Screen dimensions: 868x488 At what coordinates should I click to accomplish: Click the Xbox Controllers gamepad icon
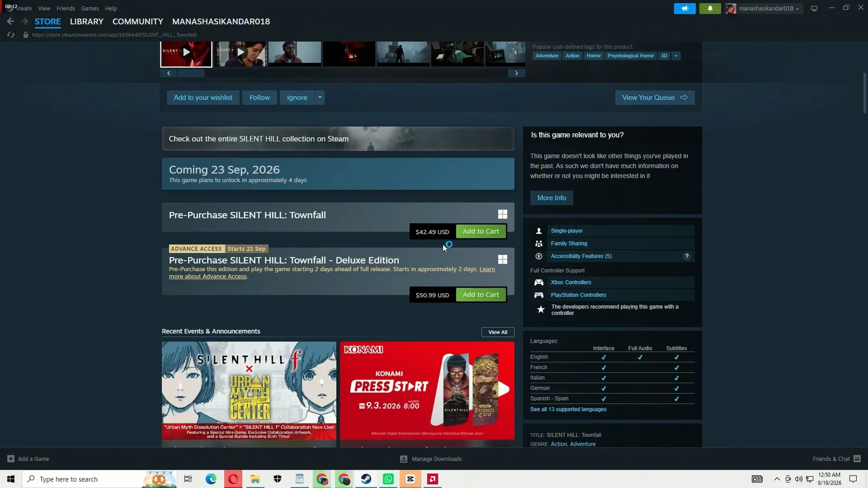(539, 282)
